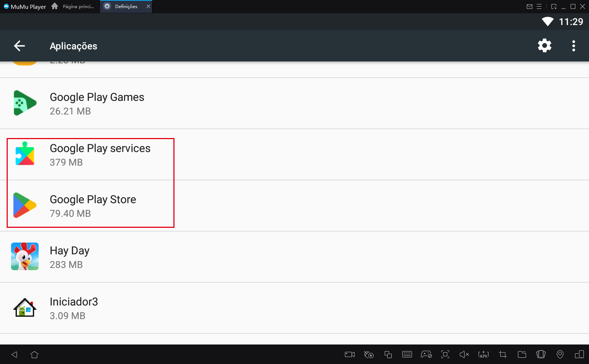Viewport: 589px width, 364px height.
Task: Open the keyboard mapping icon
Action: coord(407,354)
